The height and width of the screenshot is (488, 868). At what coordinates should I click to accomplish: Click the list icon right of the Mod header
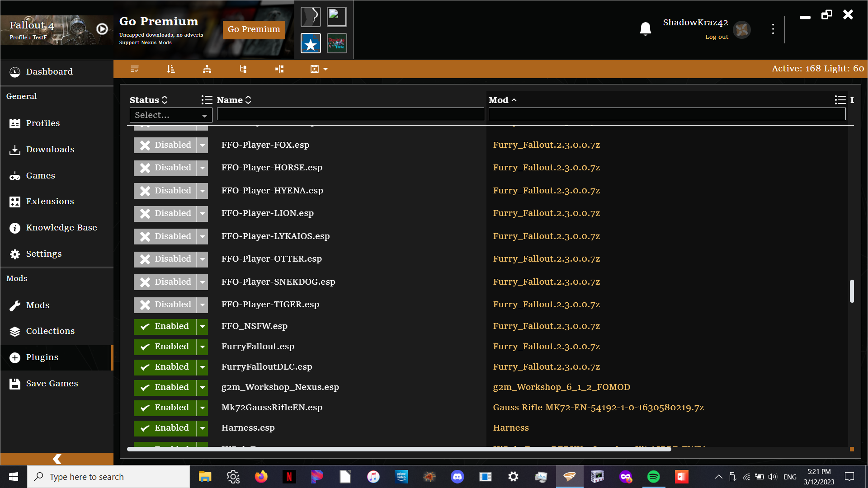[840, 100]
